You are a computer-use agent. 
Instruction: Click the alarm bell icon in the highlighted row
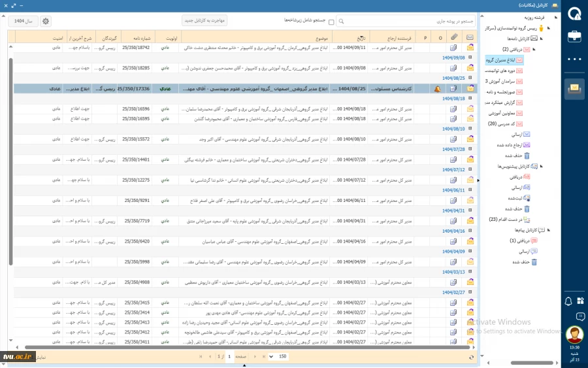[437, 89]
